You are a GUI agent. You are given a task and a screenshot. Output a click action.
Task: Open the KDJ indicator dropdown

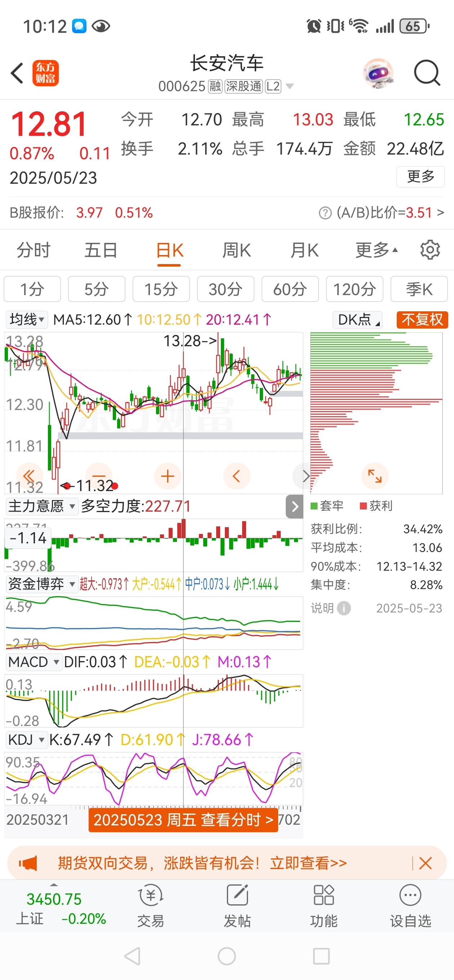(26, 740)
